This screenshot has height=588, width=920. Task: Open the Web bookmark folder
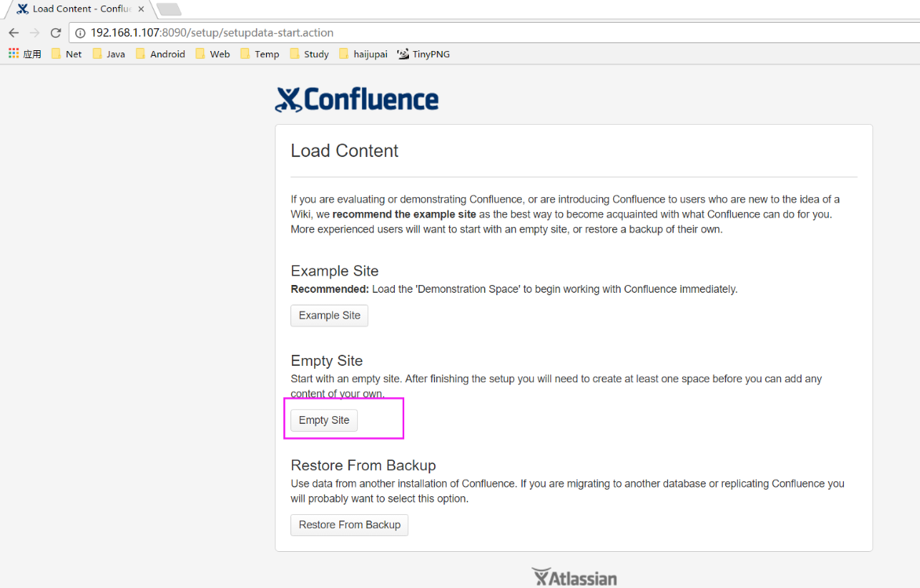tap(213, 54)
